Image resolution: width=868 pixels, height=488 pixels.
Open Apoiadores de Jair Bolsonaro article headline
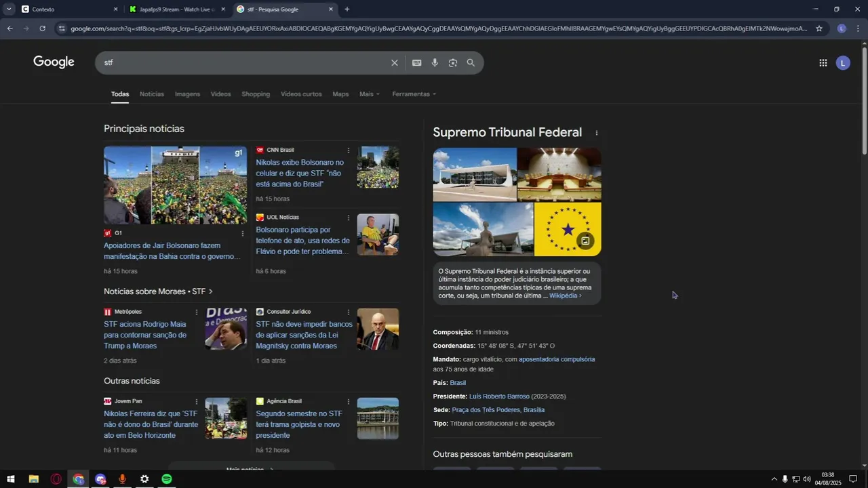click(172, 251)
